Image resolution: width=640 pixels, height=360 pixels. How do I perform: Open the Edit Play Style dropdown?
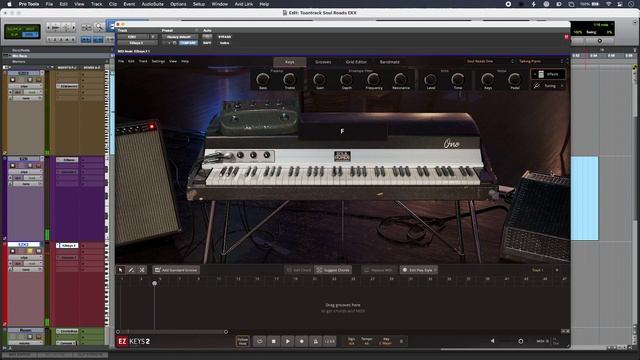tap(419, 270)
